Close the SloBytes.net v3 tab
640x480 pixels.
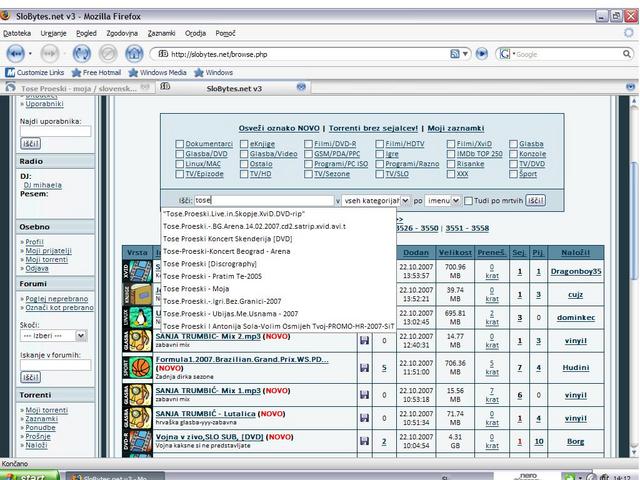[x=301, y=87]
